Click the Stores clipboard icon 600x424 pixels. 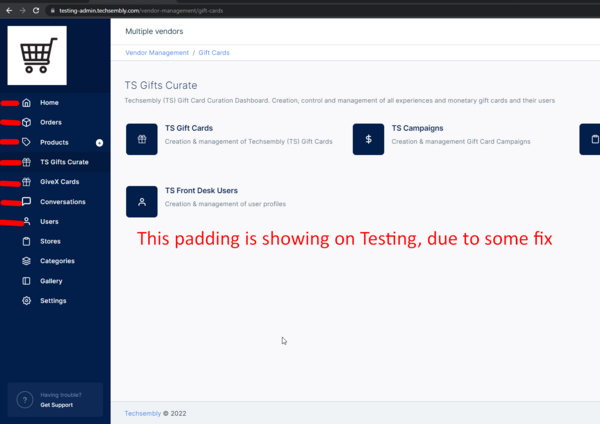(x=26, y=241)
